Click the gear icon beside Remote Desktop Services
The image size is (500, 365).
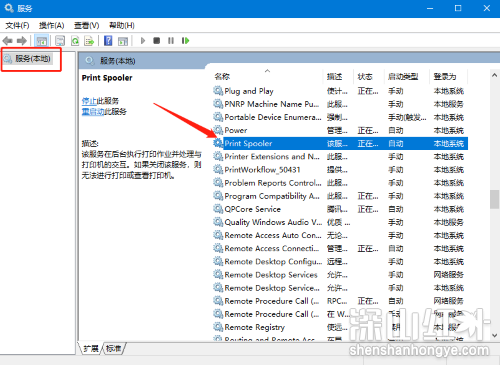coord(218,274)
